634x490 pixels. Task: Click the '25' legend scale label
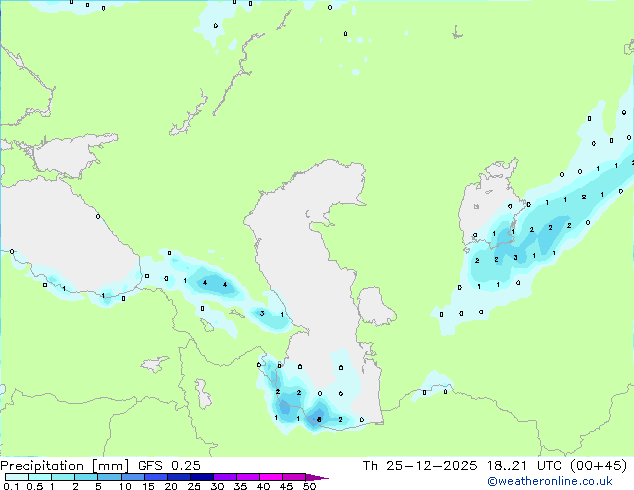[x=194, y=486]
